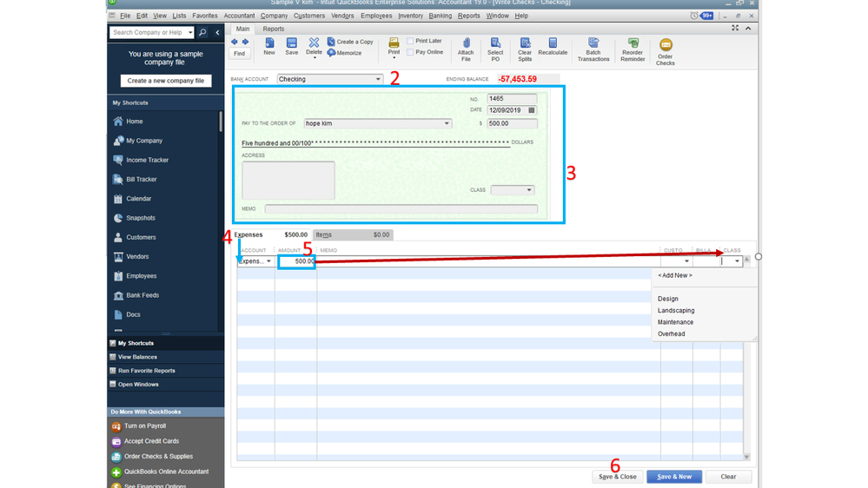The width and height of the screenshot is (868, 488).
Task: Switch to the Items tab
Action: pyautogui.click(x=353, y=234)
